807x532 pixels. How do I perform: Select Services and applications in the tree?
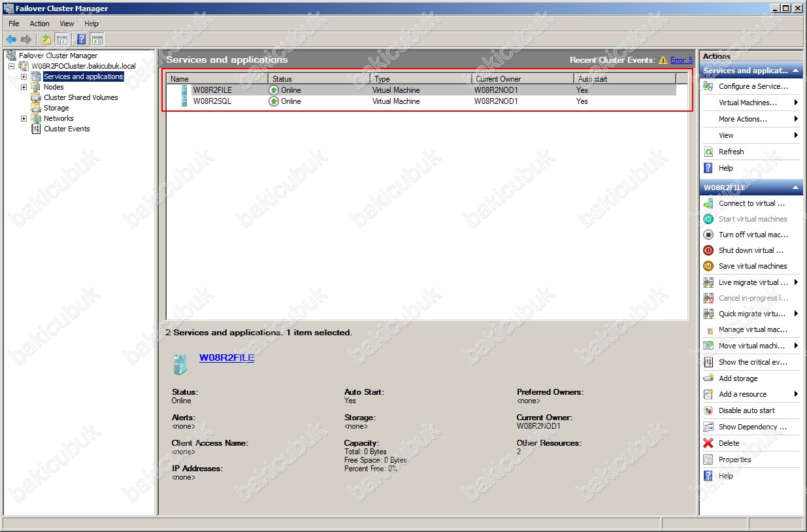click(x=83, y=76)
